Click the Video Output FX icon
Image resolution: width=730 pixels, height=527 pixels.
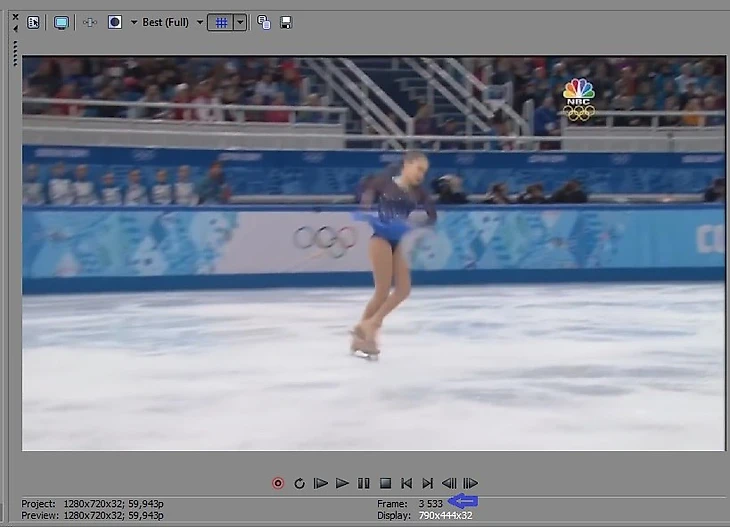click(x=90, y=22)
